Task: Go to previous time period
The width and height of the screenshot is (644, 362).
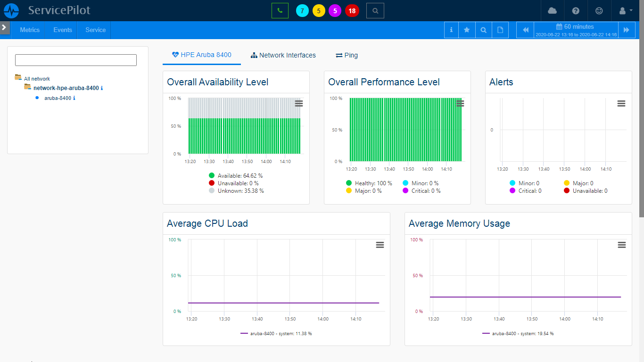Action: coord(526,30)
